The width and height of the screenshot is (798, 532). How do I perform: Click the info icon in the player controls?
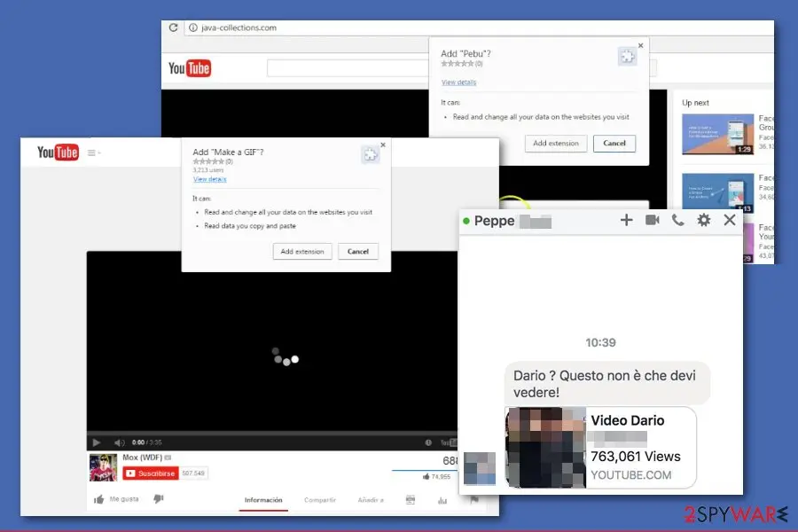coord(428,442)
